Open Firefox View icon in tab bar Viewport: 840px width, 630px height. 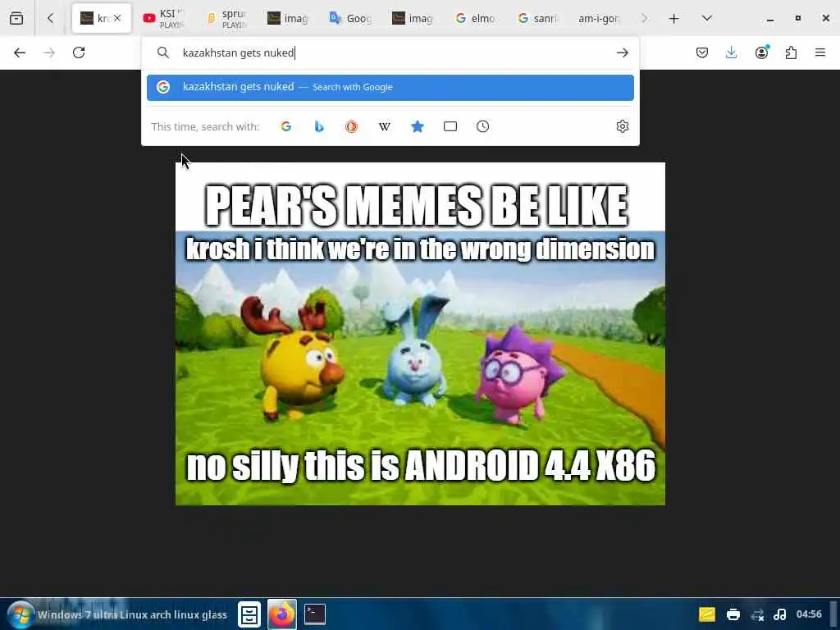(x=16, y=18)
